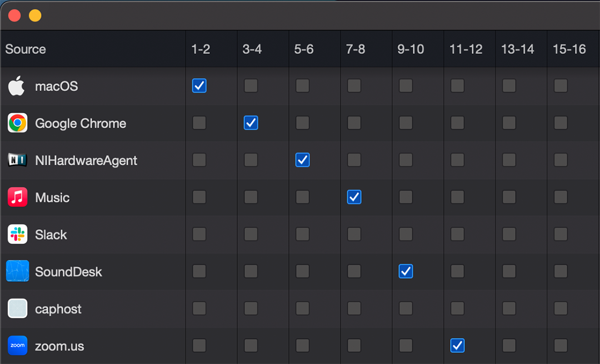Image resolution: width=600 pixels, height=364 pixels.
Task: Click the 9-10 channel column header
Action: (x=411, y=49)
